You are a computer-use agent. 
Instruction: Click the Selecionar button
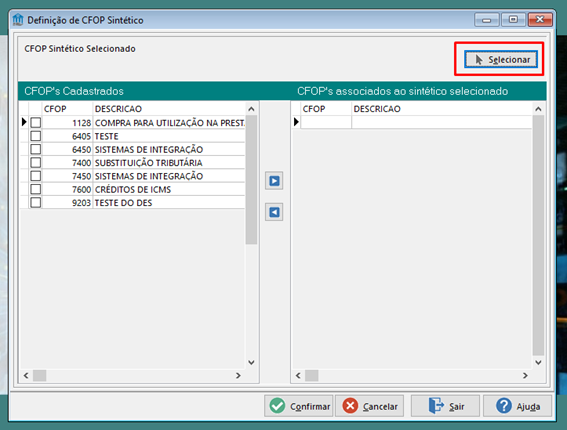[x=500, y=59]
